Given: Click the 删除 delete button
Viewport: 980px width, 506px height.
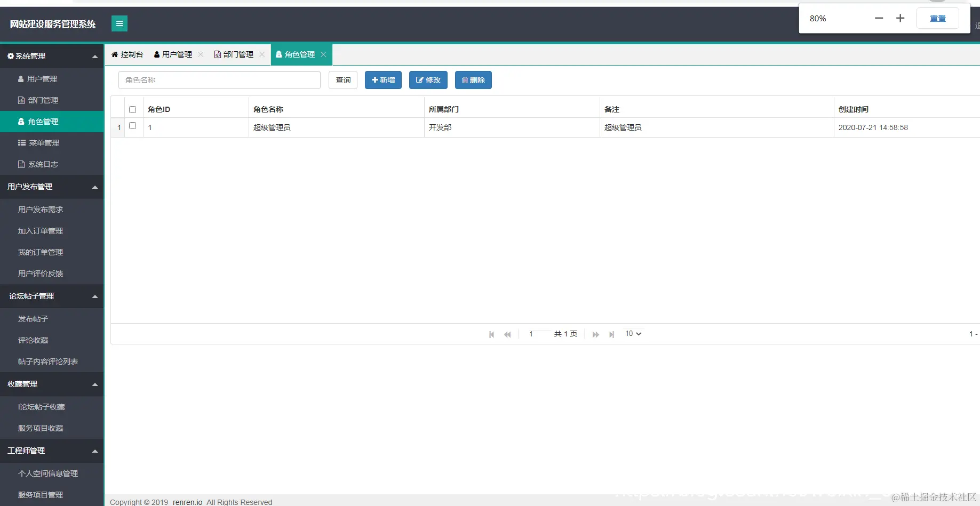Looking at the screenshot, I should 473,80.
